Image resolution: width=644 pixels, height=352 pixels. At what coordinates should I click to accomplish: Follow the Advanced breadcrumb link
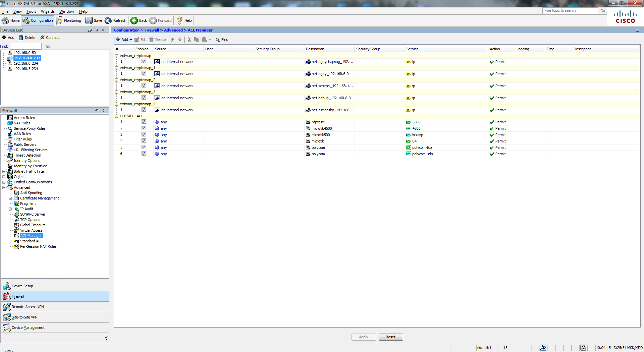(x=173, y=30)
